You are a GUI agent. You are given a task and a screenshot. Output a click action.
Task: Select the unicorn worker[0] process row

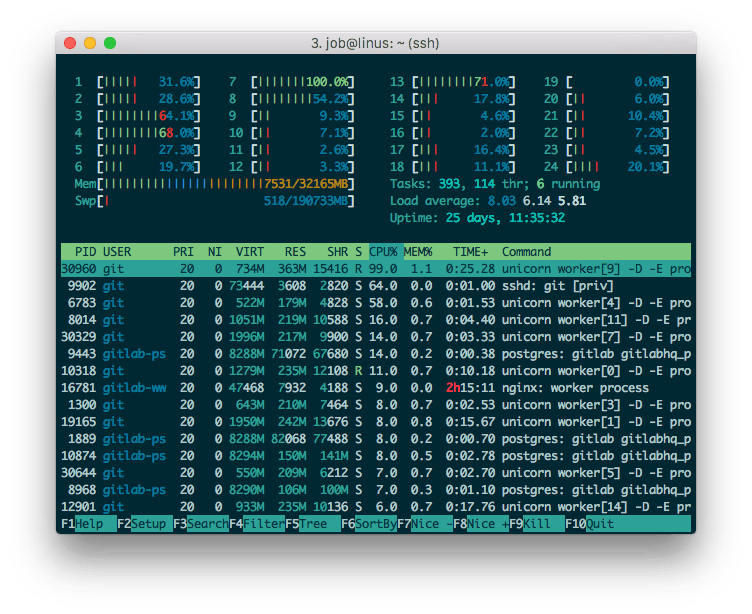tap(376, 371)
